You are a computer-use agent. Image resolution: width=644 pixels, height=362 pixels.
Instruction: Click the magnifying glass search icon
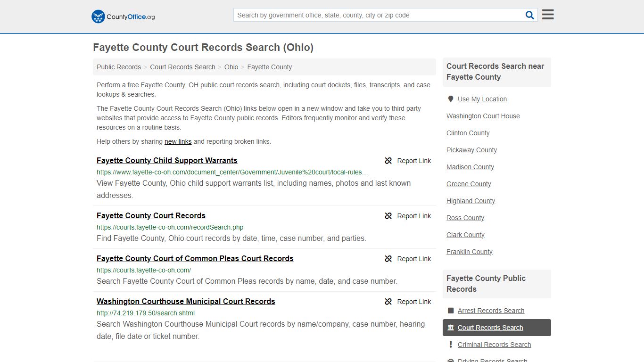[530, 15]
